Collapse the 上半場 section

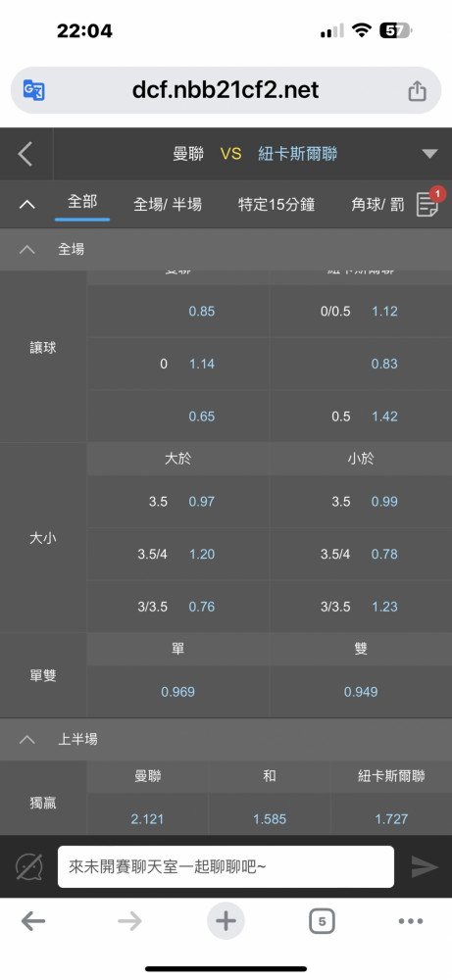[x=26, y=739]
